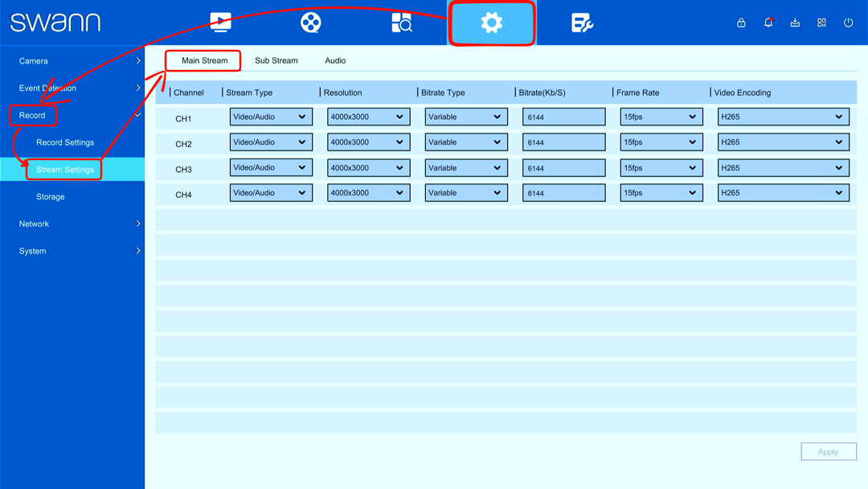The image size is (868, 489).
Task: Open the Search recordings icon
Action: coord(401,23)
